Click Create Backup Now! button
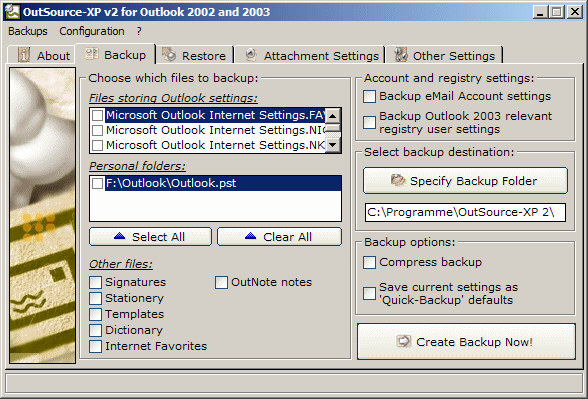Image resolution: width=588 pixels, height=399 pixels. pos(466,342)
